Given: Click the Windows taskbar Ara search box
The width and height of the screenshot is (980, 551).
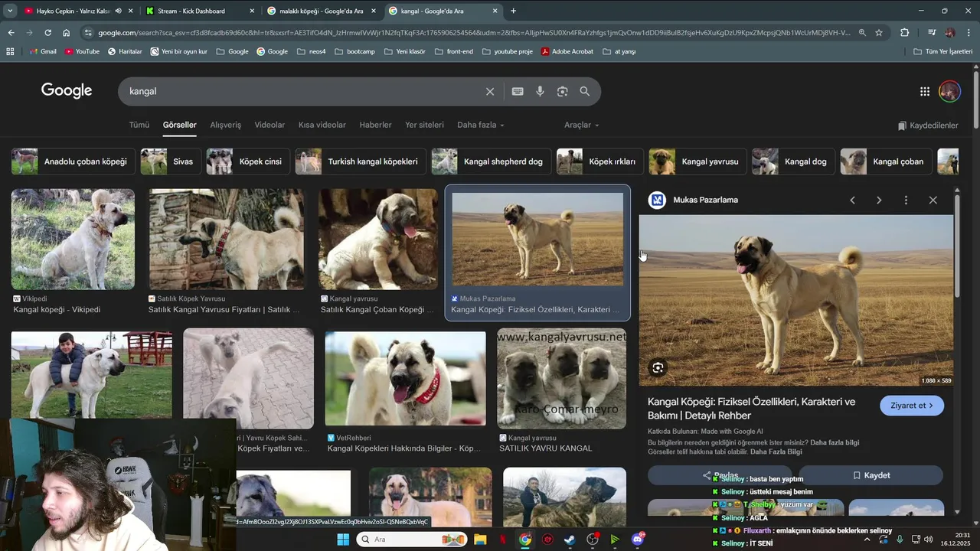Looking at the screenshot, I should 410,540.
